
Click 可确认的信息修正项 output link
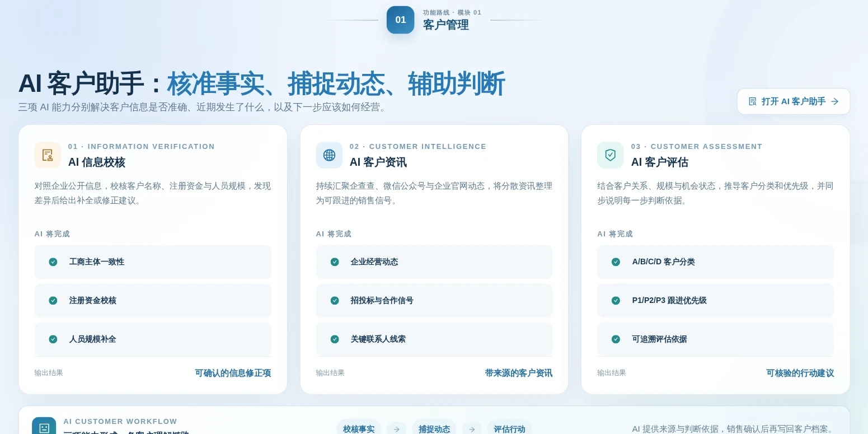[x=233, y=373]
